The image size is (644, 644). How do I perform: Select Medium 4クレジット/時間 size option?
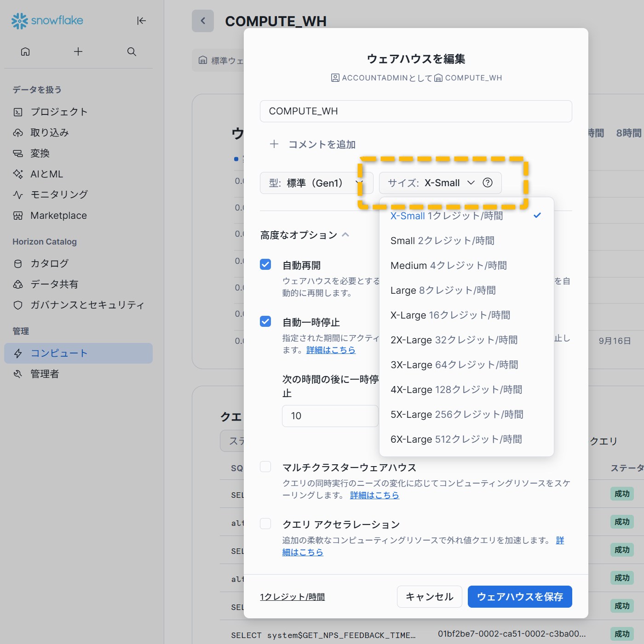click(448, 266)
